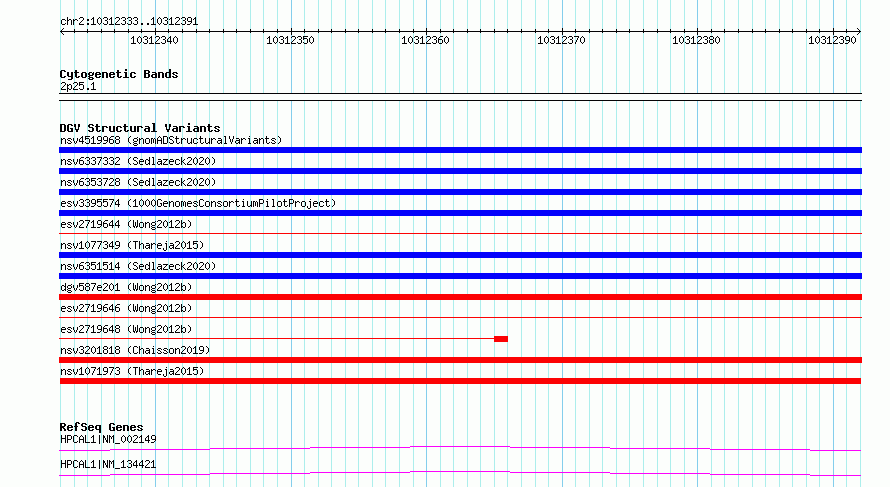Open variant nsv1071973 (Thareja2015) label

132,371
